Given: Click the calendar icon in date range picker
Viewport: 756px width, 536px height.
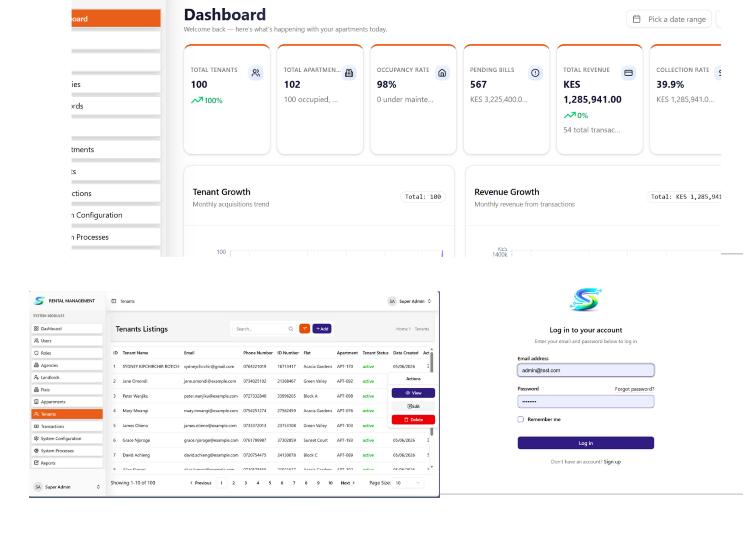Looking at the screenshot, I should click(637, 19).
